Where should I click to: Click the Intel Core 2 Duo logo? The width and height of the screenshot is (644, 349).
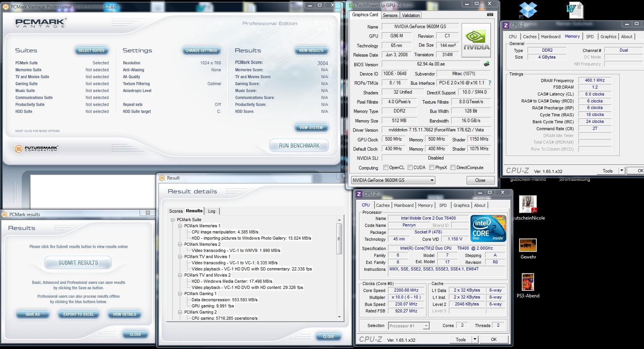click(x=488, y=228)
